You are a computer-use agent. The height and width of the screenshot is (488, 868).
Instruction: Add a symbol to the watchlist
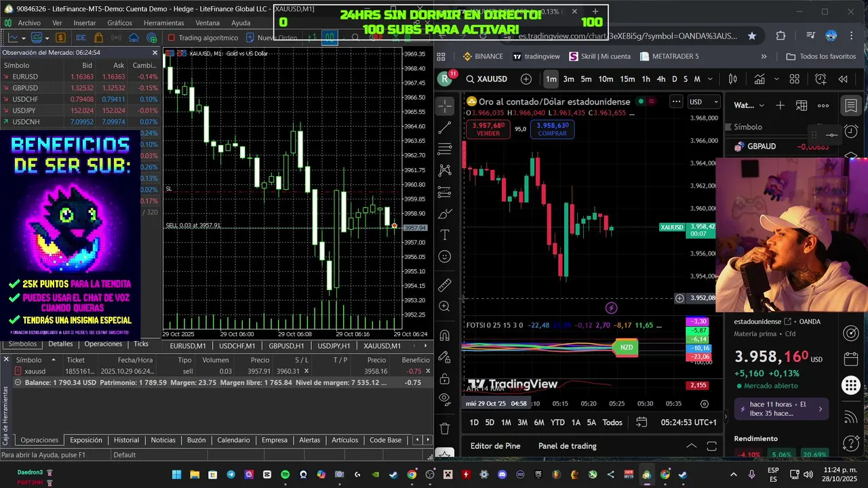pos(780,105)
